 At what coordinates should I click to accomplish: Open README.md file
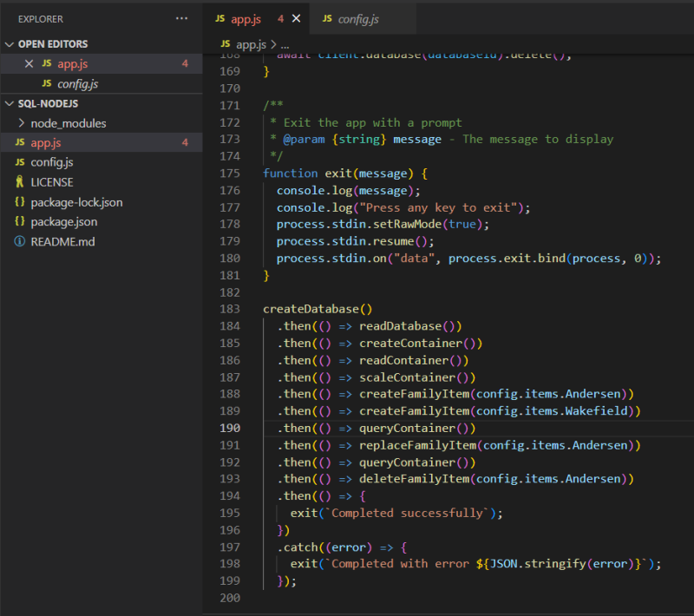click(x=62, y=241)
